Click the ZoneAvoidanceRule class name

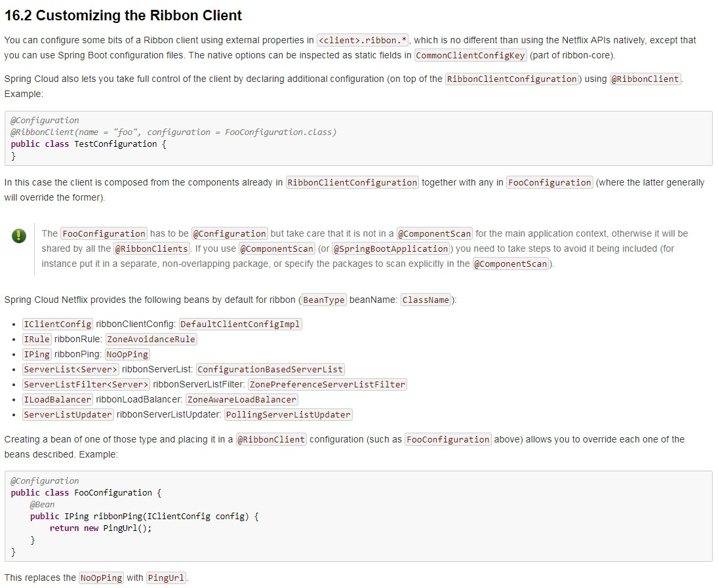coord(151,340)
